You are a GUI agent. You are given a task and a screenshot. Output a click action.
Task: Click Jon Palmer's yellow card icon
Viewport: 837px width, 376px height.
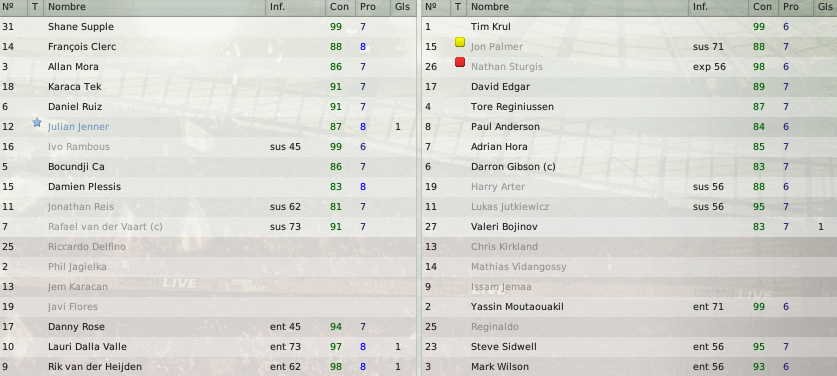460,42
